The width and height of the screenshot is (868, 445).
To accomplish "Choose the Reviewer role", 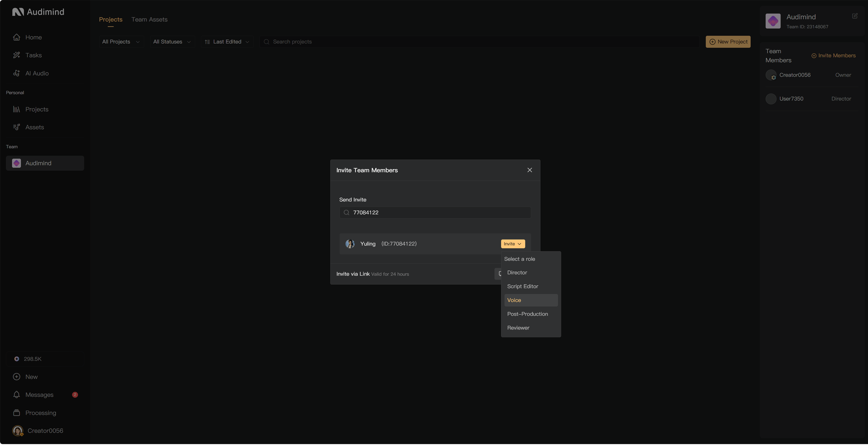I will pyautogui.click(x=531, y=328).
